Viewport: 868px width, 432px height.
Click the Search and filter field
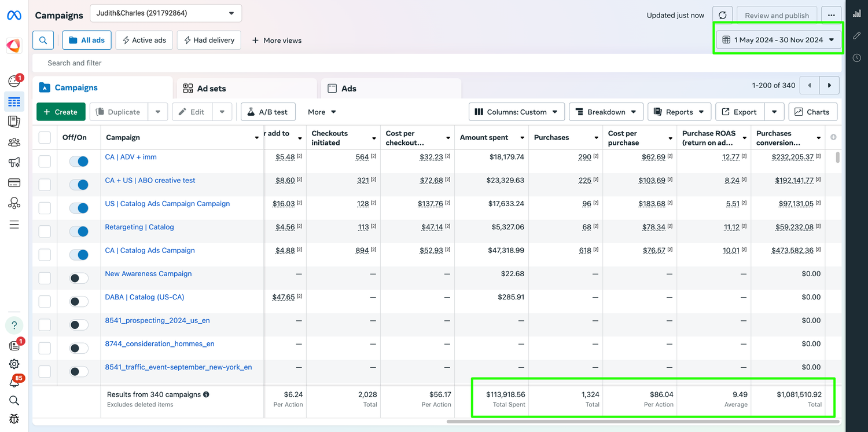point(437,63)
